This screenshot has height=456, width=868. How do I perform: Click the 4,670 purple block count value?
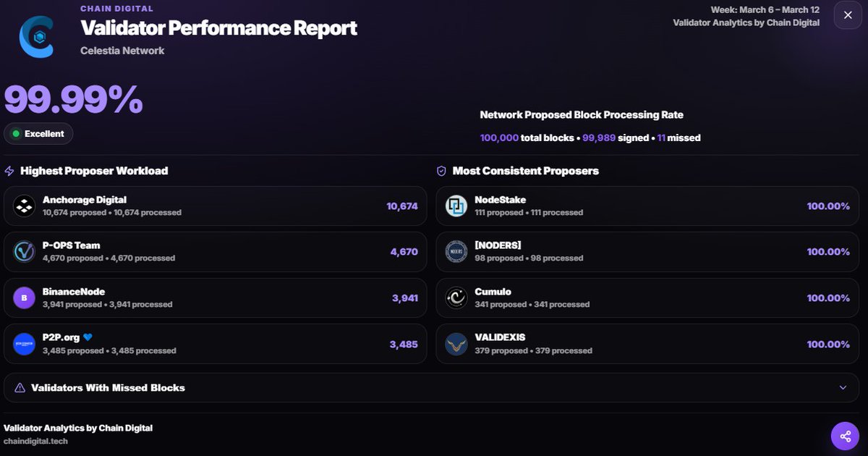tap(404, 252)
